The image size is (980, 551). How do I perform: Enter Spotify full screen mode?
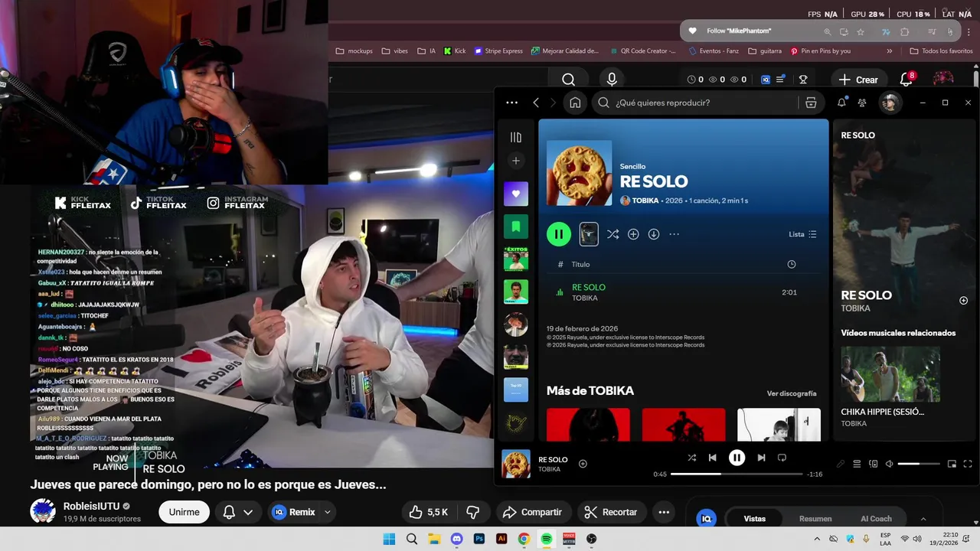(x=968, y=464)
